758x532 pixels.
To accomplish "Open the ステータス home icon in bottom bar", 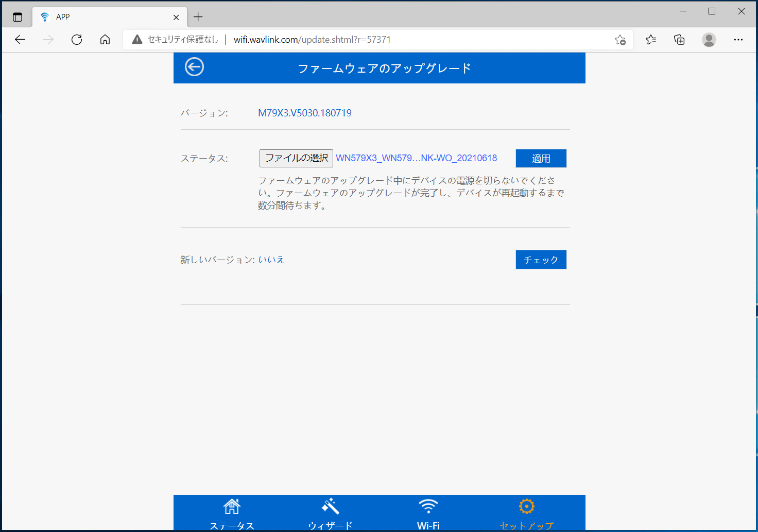I will [x=232, y=507].
